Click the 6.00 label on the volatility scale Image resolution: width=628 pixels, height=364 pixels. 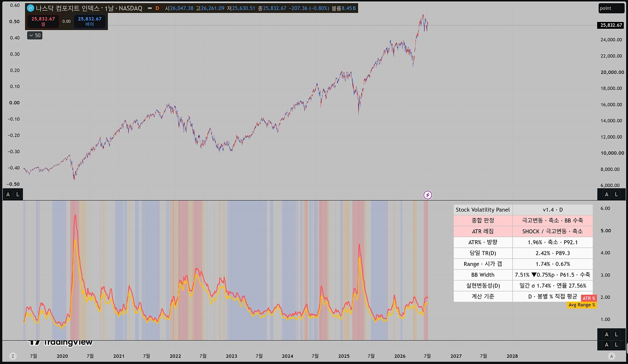point(605,208)
